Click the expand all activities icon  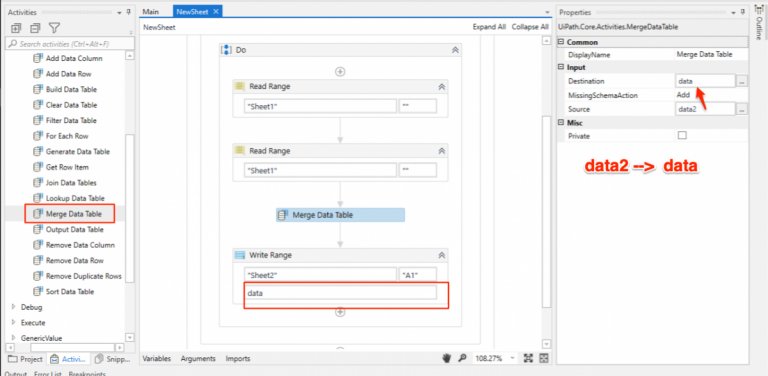(16, 28)
